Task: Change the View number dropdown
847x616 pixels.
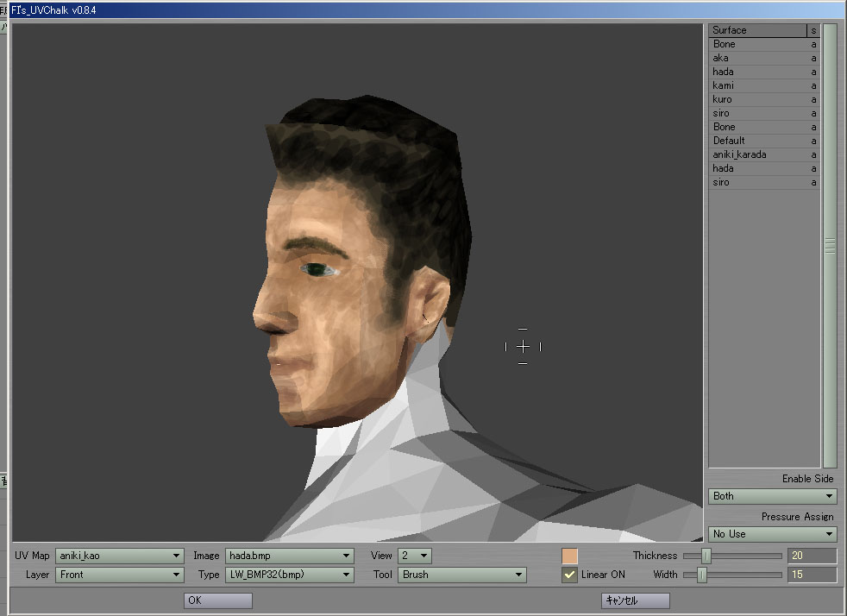Action: coord(414,556)
